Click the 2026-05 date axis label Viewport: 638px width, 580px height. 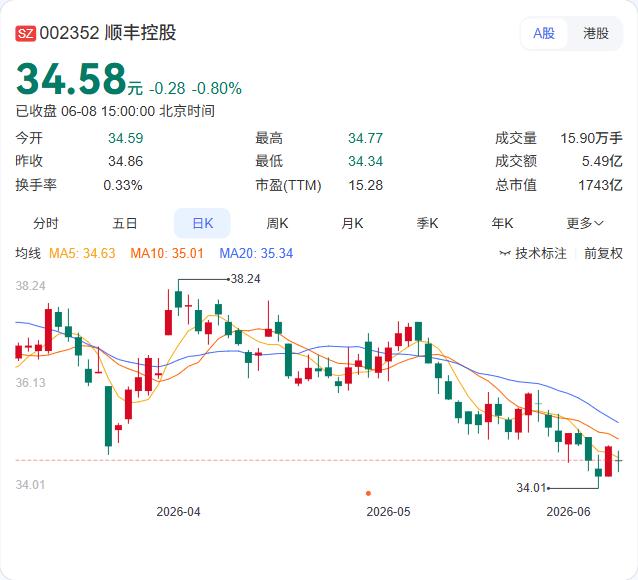388,511
